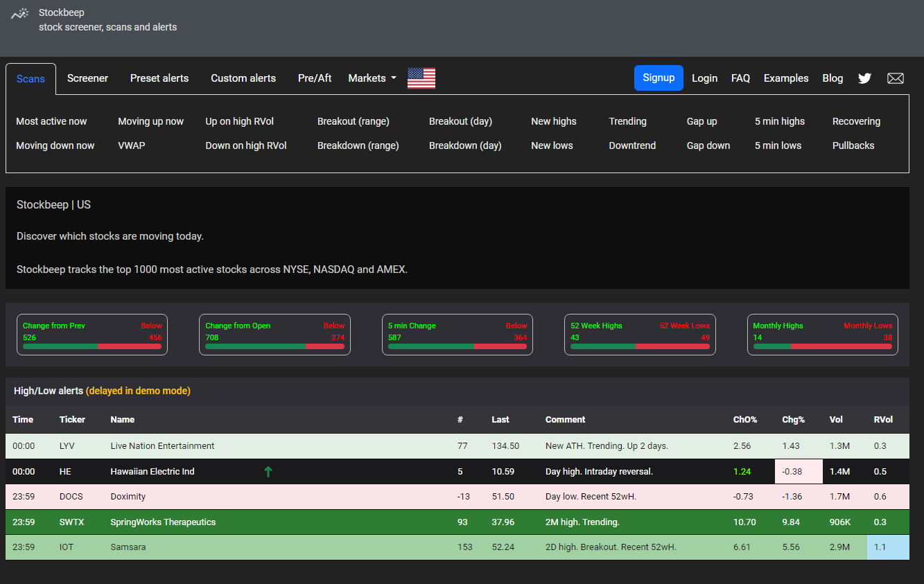Click 52 Week Highs breadth card

coord(640,335)
